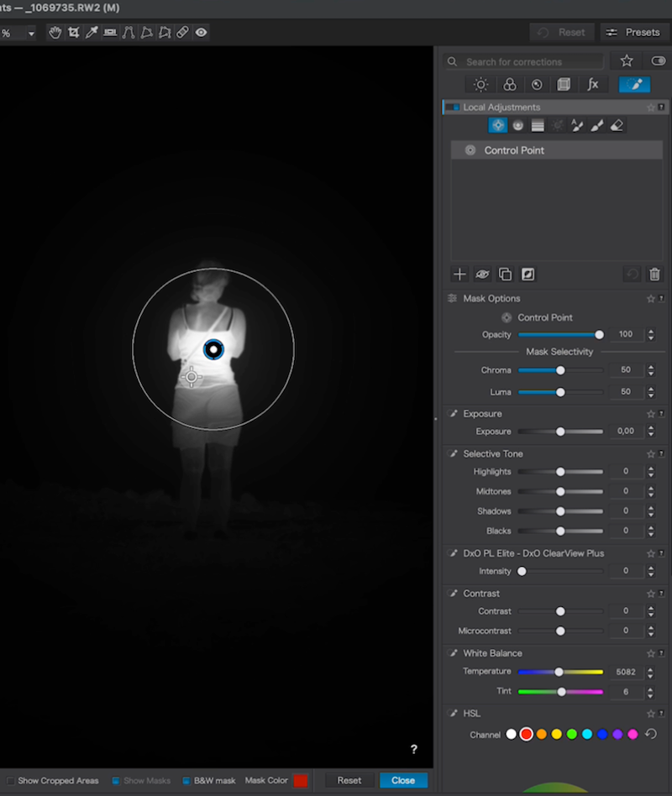Invert the selected mask
The width and height of the screenshot is (672, 796).
point(528,274)
